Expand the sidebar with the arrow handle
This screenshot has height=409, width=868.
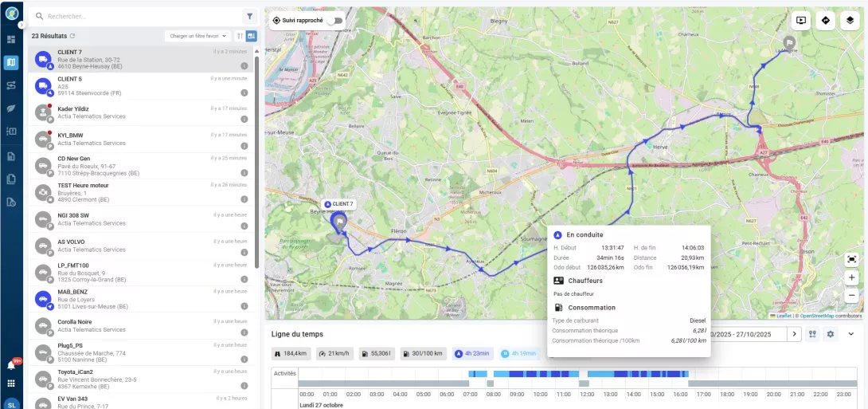21,25
